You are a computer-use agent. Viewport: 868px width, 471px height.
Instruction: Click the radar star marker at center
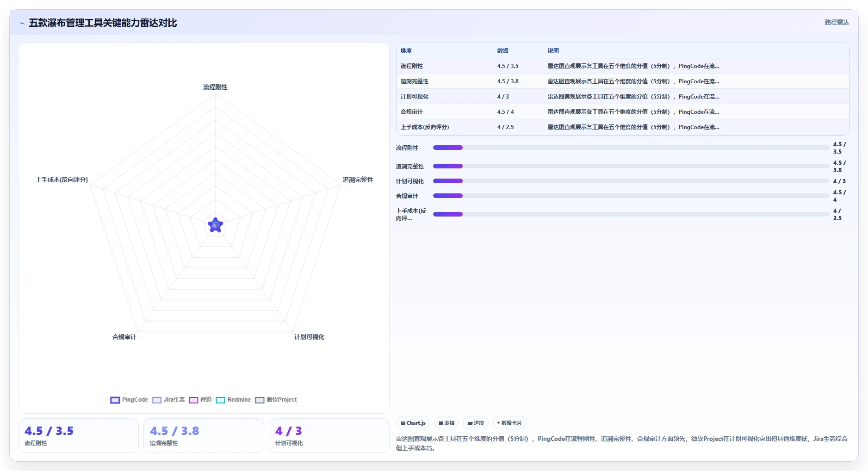pyautogui.click(x=216, y=225)
